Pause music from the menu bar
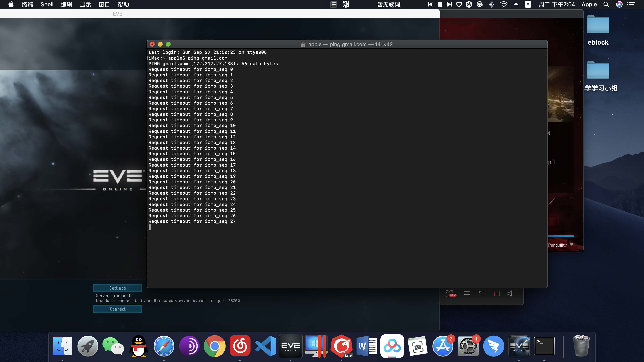Image resolution: width=644 pixels, height=362 pixels. tap(440, 4)
